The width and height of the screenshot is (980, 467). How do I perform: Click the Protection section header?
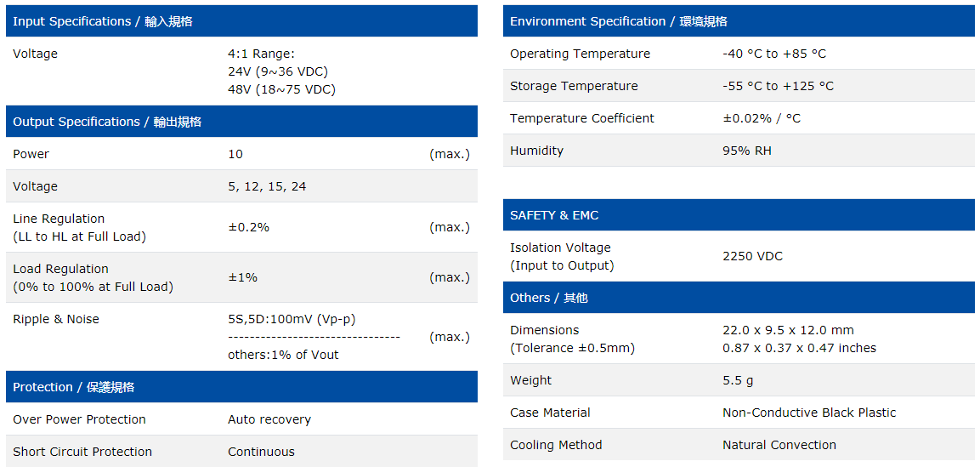tap(74, 387)
